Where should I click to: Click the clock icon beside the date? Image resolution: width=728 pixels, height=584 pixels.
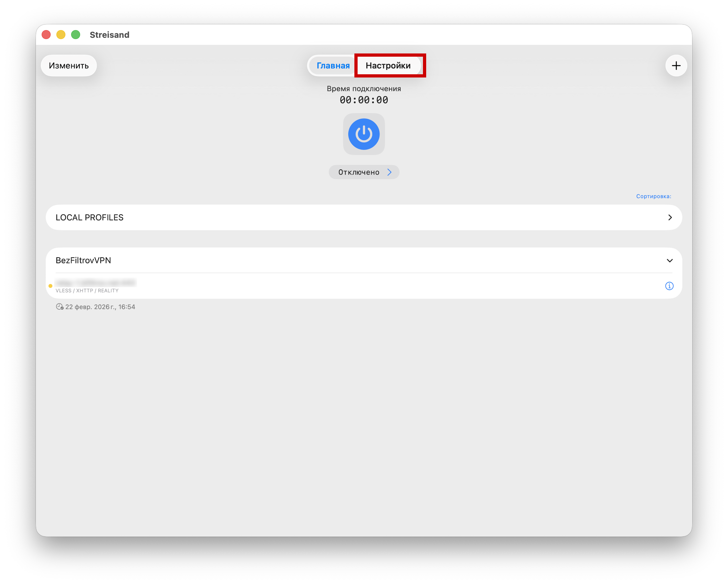(x=59, y=307)
